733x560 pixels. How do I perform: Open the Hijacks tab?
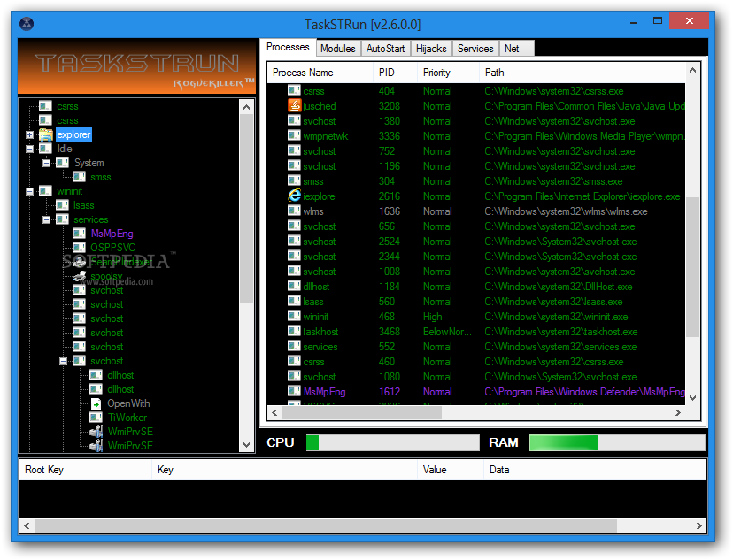point(431,49)
